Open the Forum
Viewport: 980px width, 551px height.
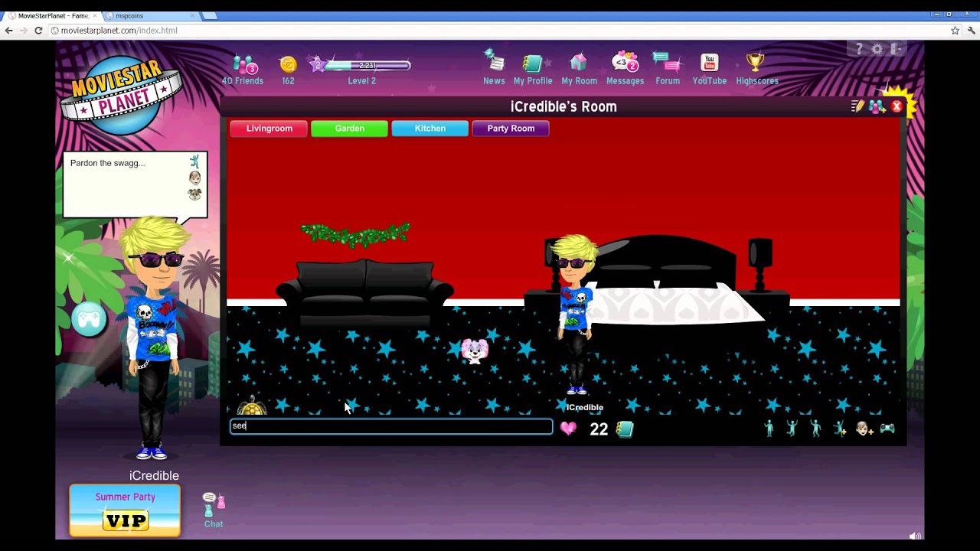point(668,68)
